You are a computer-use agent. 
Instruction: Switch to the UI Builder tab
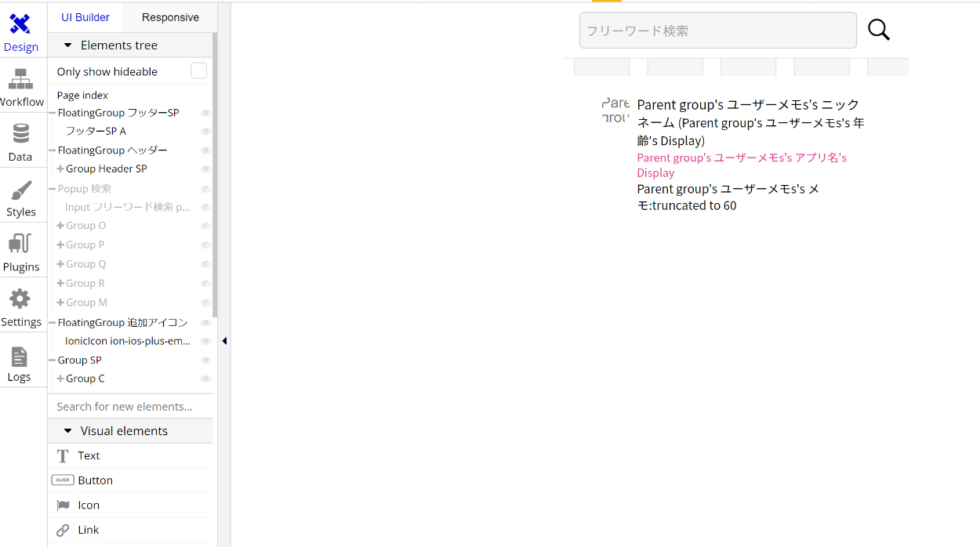(x=85, y=17)
